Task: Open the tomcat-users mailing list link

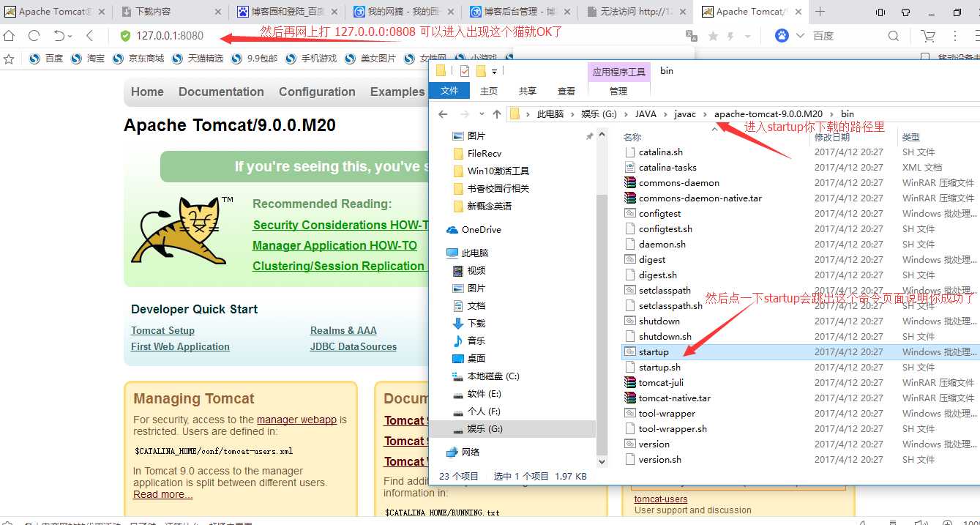Action: click(x=661, y=499)
